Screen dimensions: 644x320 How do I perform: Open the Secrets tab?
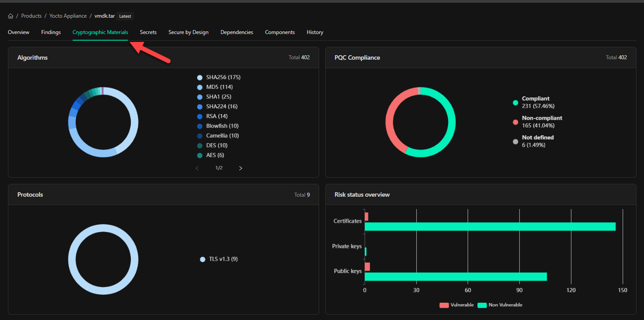[149, 32]
